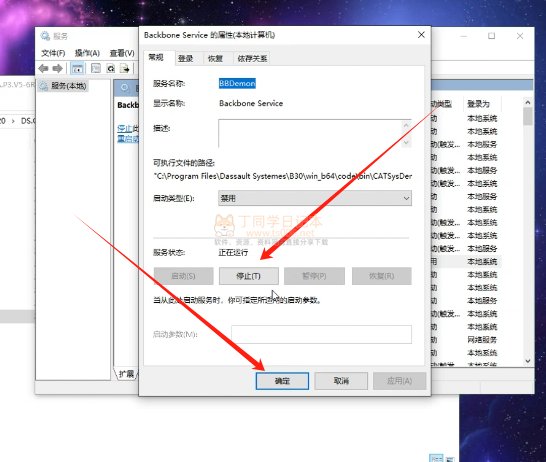Click the Backbone Service display name
The height and width of the screenshot is (462, 546).
[251, 103]
